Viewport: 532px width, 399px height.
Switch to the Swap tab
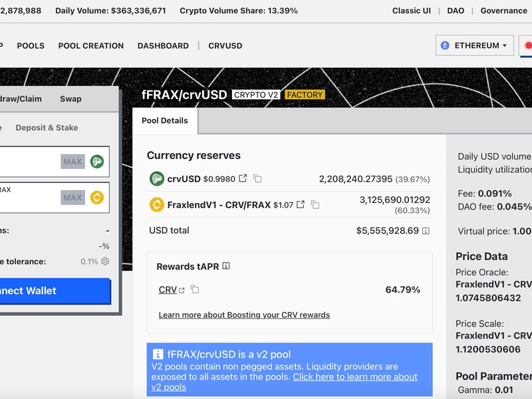click(x=70, y=98)
